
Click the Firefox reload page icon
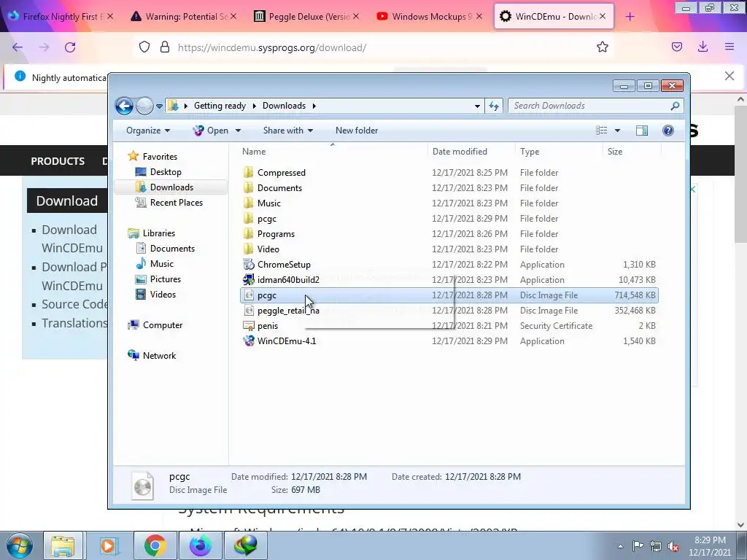click(x=70, y=47)
